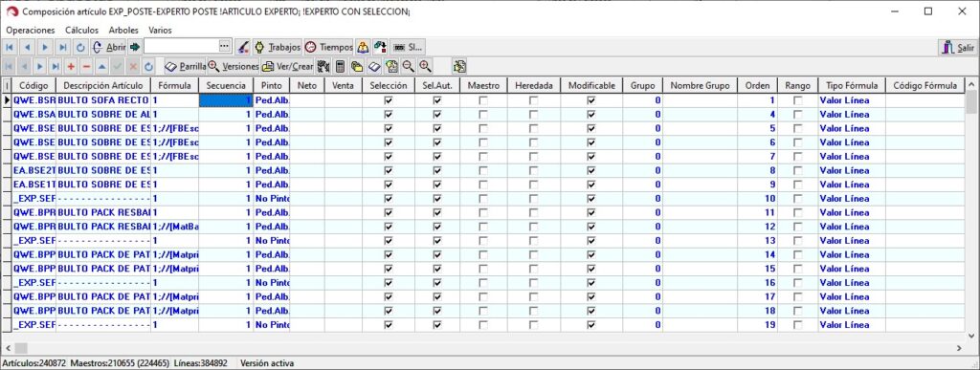The image size is (980, 370).
Task: Click the people icon after Tiempos
Action: point(363,47)
